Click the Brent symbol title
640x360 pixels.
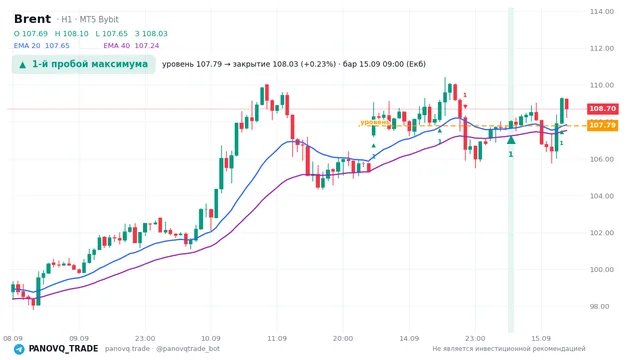pyautogui.click(x=32, y=19)
